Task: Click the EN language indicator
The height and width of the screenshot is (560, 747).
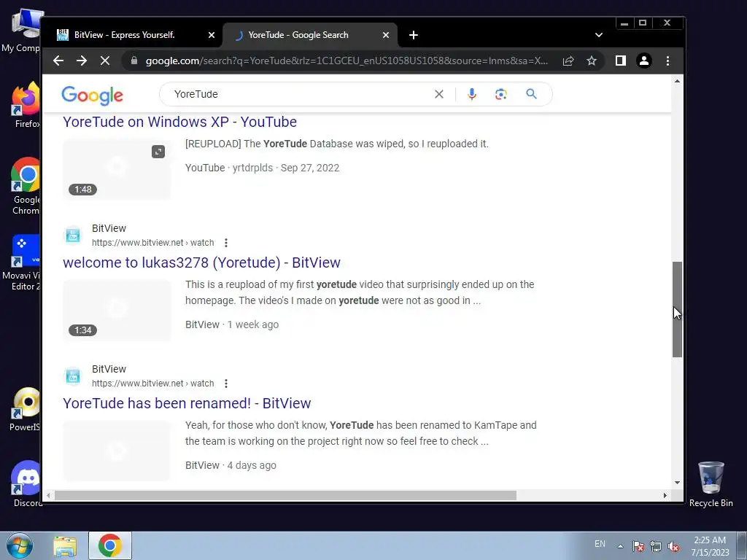Action: (x=600, y=544)
